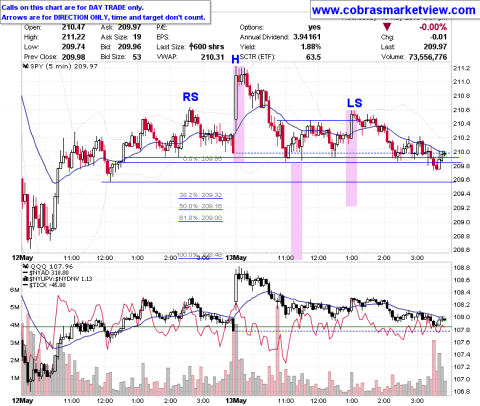This screenshot has height=406, width=480.
Task: Click the 211.2 price axis label
Action: (x=462, y=68)
